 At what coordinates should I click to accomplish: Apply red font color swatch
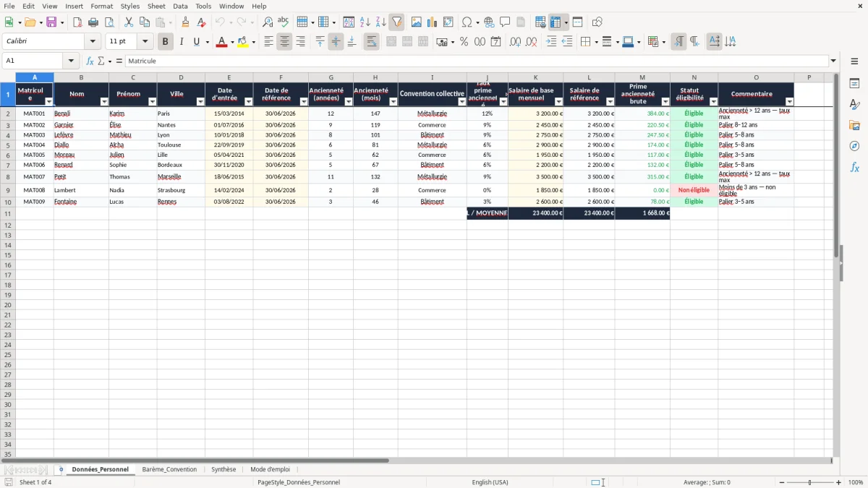[221, 42]
